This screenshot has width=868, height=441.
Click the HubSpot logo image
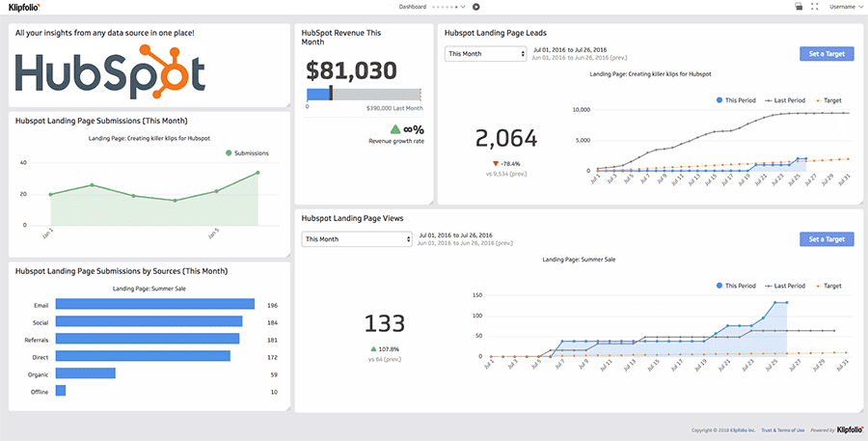coord(110,72)
